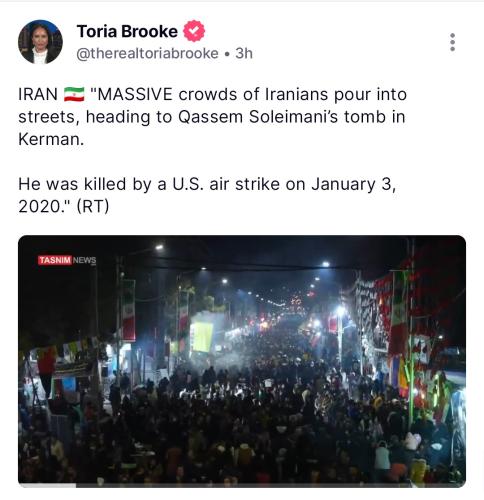Click the red TASNIM logo badge
The width and height of the screenshot is (484, 500).
pos(55,260)
